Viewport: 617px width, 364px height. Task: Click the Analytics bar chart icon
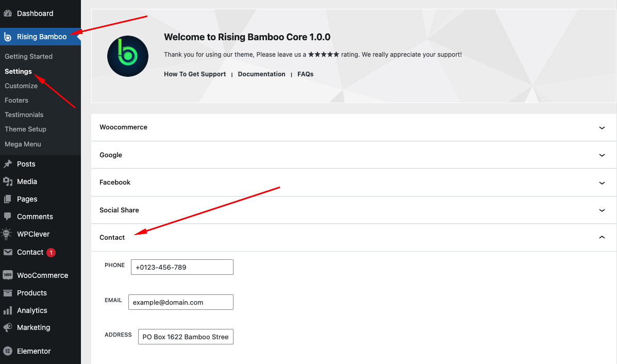click(x=8, y=310)
